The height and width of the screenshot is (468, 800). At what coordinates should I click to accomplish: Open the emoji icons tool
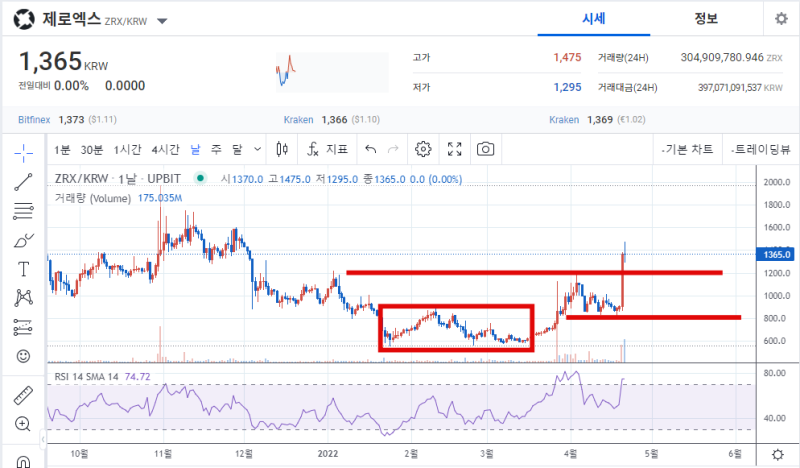(x=23, y=356)
